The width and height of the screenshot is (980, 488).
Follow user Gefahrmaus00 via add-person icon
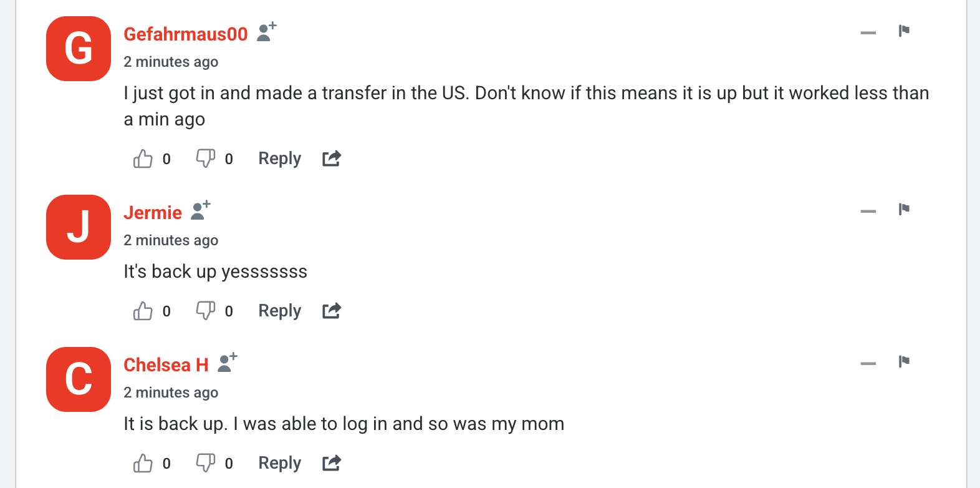[x=266, y=32]
